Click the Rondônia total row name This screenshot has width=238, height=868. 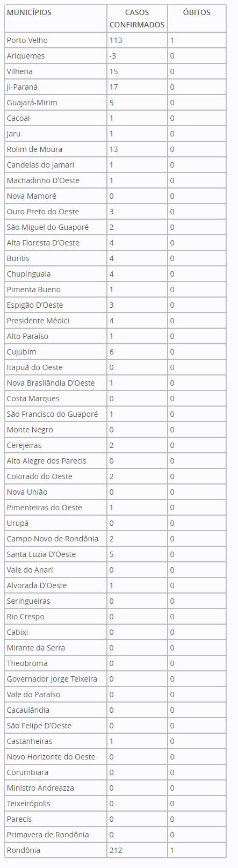(x=56, y=850)
